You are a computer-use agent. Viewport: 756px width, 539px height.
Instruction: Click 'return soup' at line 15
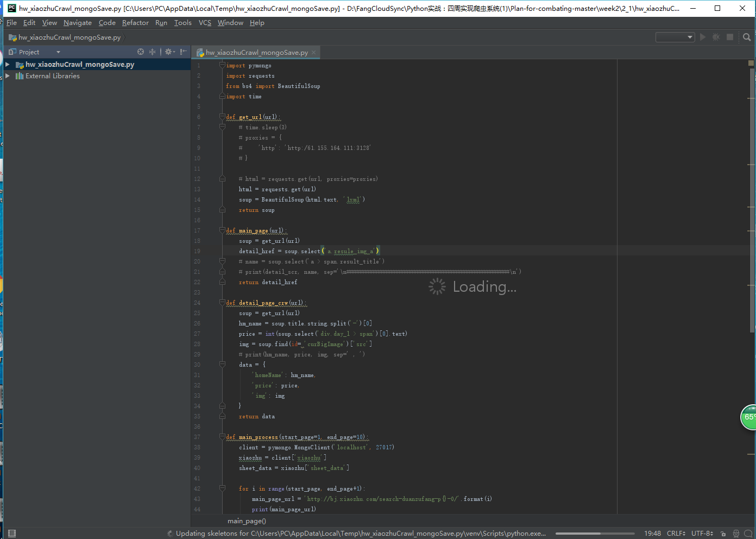click(257, 210)
